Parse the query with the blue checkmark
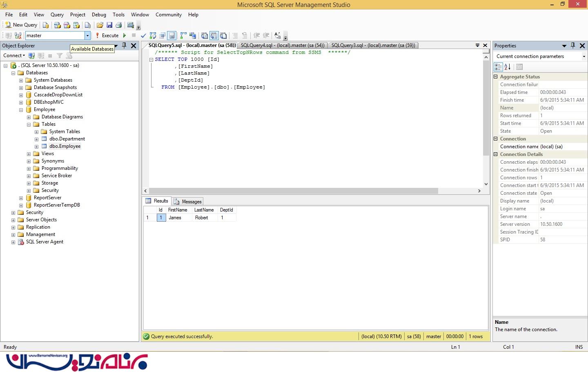 [x=143, y=36]
